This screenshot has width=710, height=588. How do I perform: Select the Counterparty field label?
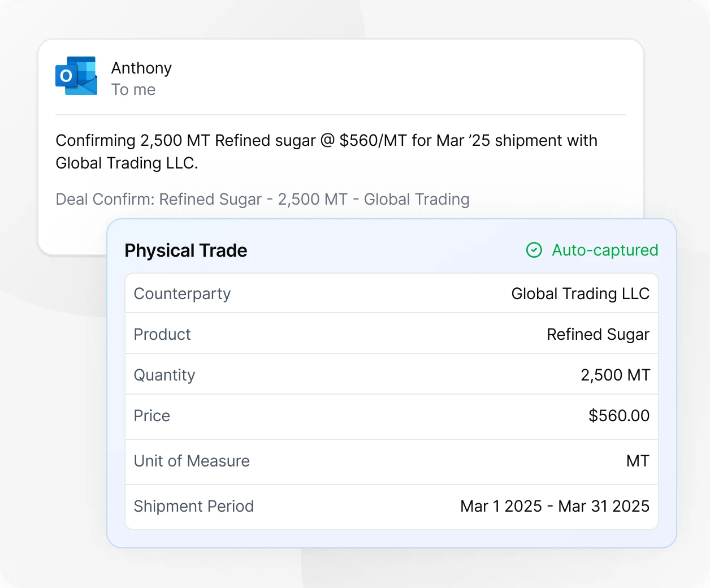pyautogui.click(x=182, y=293)
